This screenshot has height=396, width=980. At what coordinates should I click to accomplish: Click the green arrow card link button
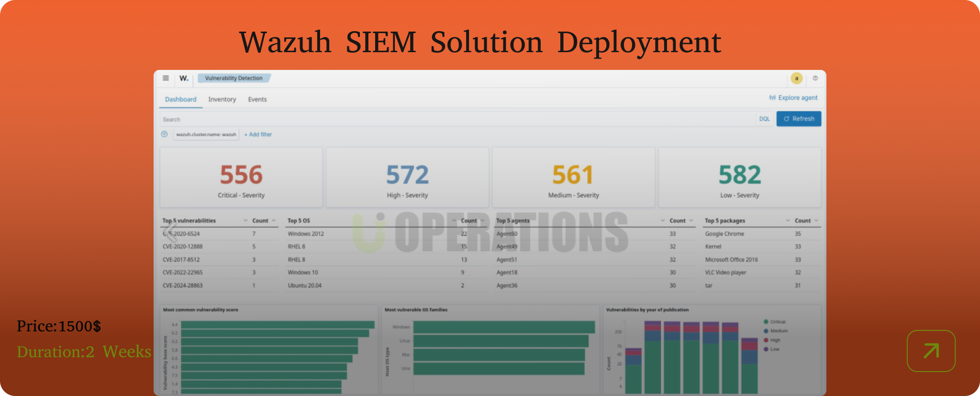point(931,351)
